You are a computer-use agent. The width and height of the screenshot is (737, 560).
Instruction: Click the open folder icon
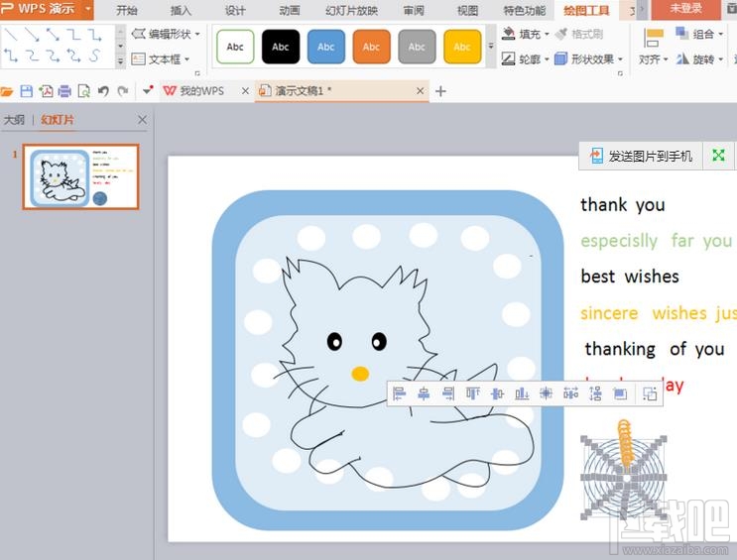[7, 91]
